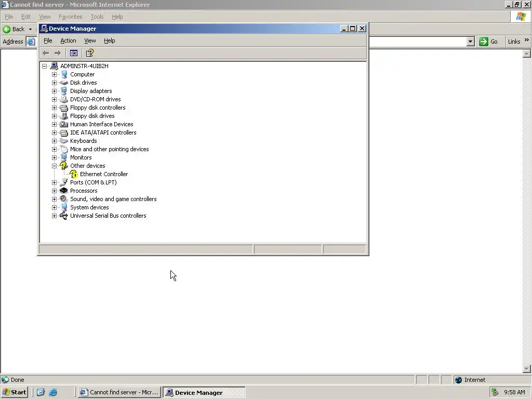Expand the Computer node
This screenshot has height=399, width=532.
[54, 74]
